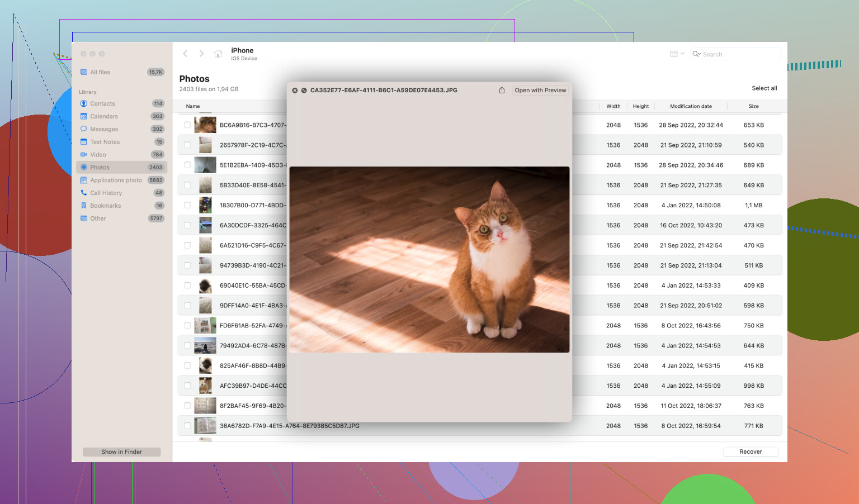Open the view mode dropdown

pyautogui.click(x=677, y=54)
